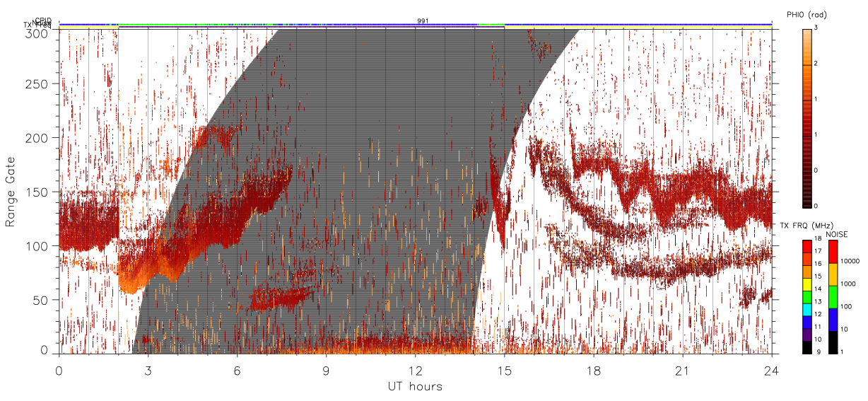Click the purple 10–11 MHz TX FRQ swatch
This screenshot has height=401, width=868.
807,335
